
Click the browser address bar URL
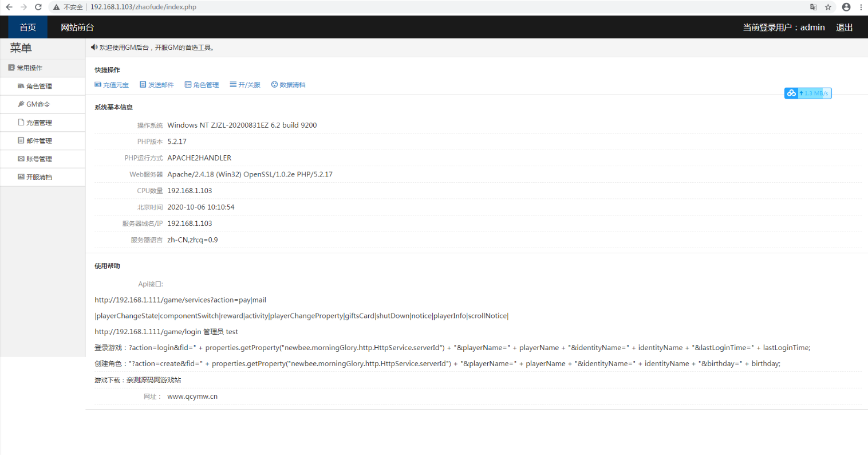click(x=143, y=7)
